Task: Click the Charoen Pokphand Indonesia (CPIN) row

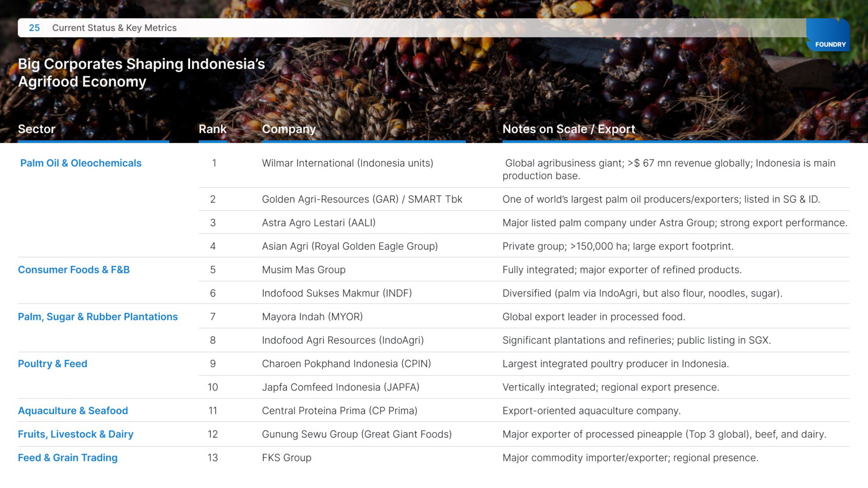Action: [346, 364]
